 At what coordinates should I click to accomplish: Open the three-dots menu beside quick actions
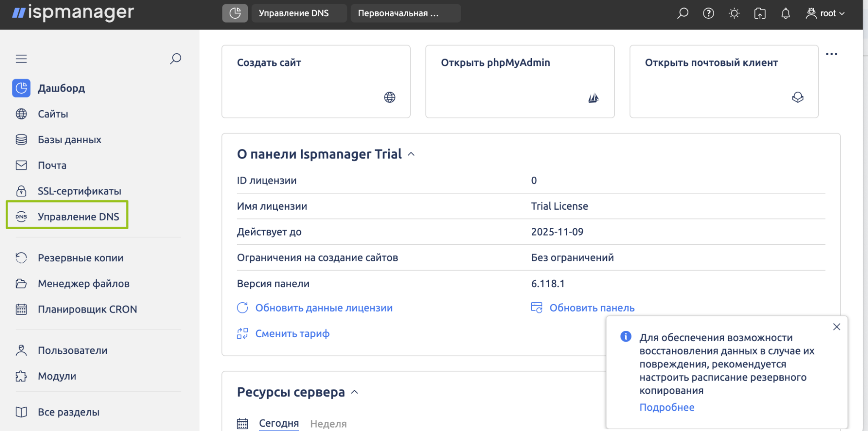tap(831, 54)
